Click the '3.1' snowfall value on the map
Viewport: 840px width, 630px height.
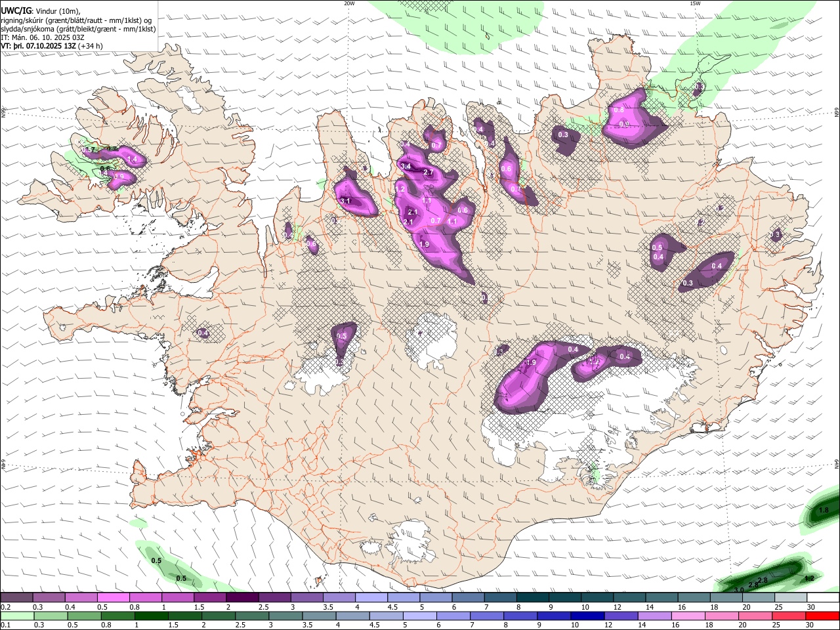point(346,201)
